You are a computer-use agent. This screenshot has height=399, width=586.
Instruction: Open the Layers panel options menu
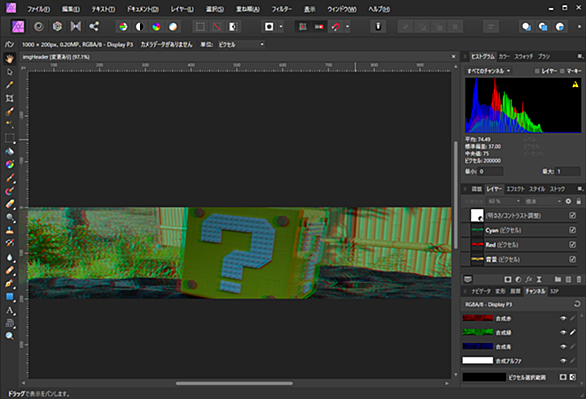(x=580, y=189)
